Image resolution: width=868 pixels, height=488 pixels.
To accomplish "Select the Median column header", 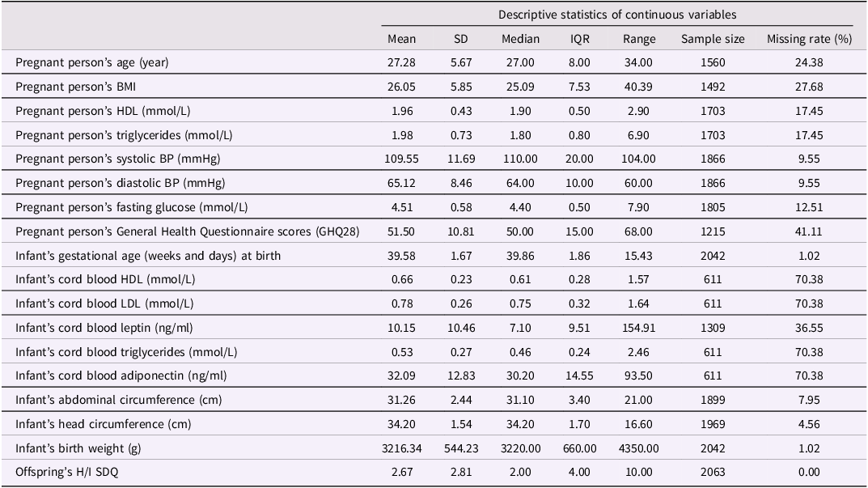I will pos(520,39).
